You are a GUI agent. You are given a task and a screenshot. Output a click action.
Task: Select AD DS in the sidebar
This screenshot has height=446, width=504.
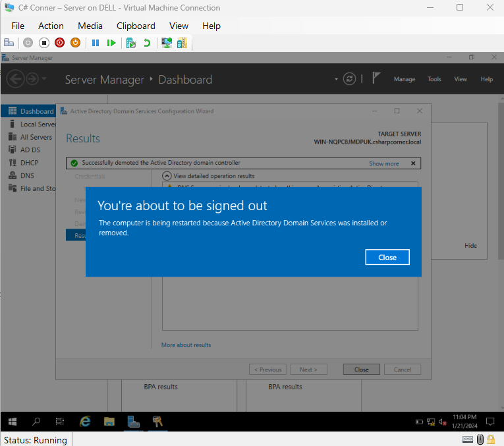coord(28,150)
